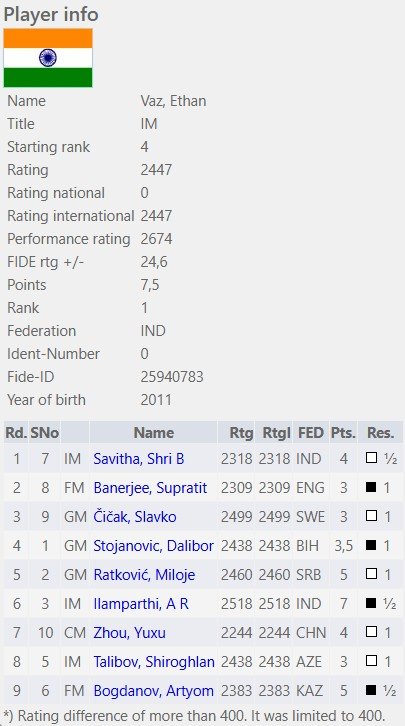This screenshot has width=405, height=726.
Task: Open player Bogdanov, Artyom
Action: pyautogui.click(x=154, y=691)
